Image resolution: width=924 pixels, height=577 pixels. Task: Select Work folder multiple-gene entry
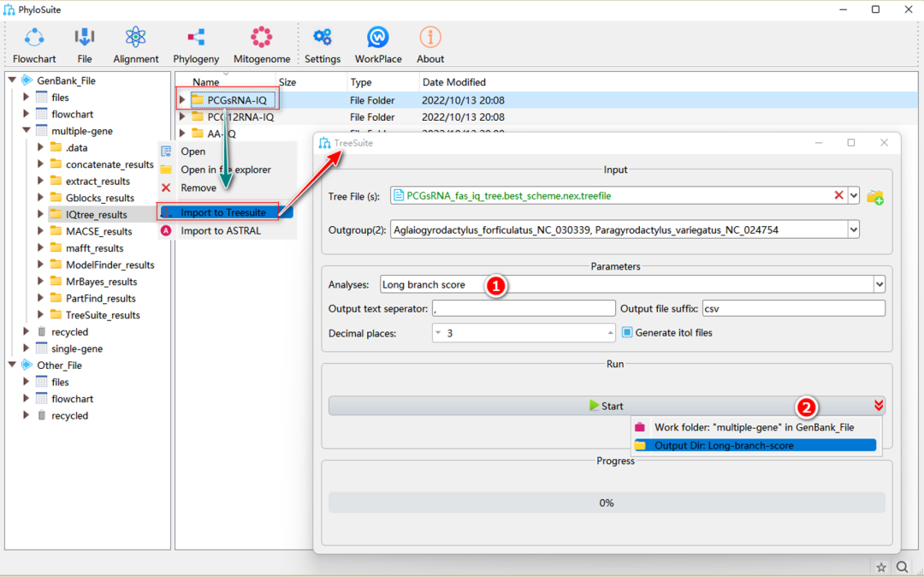[755, 427]
